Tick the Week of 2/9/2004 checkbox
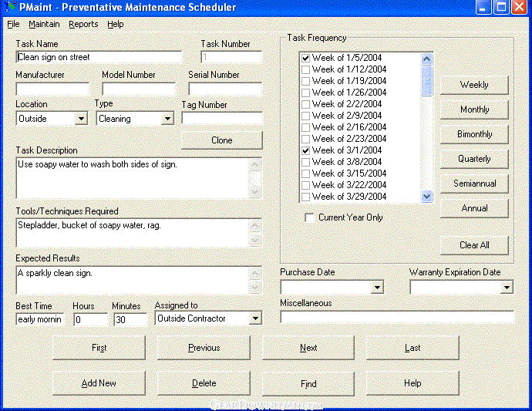This screenshot has height=411, width=532. click(x=305, y=116)
